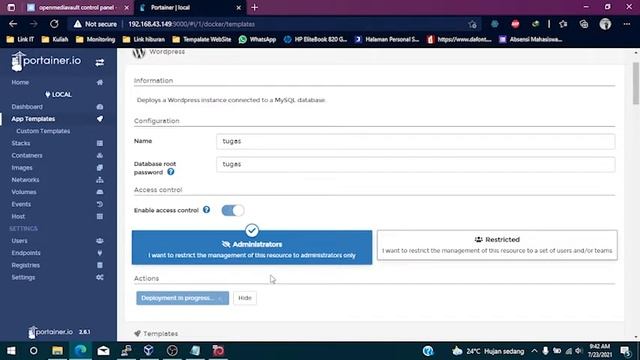Click the Windows Start button
The image size is (640, 360).
11,351
